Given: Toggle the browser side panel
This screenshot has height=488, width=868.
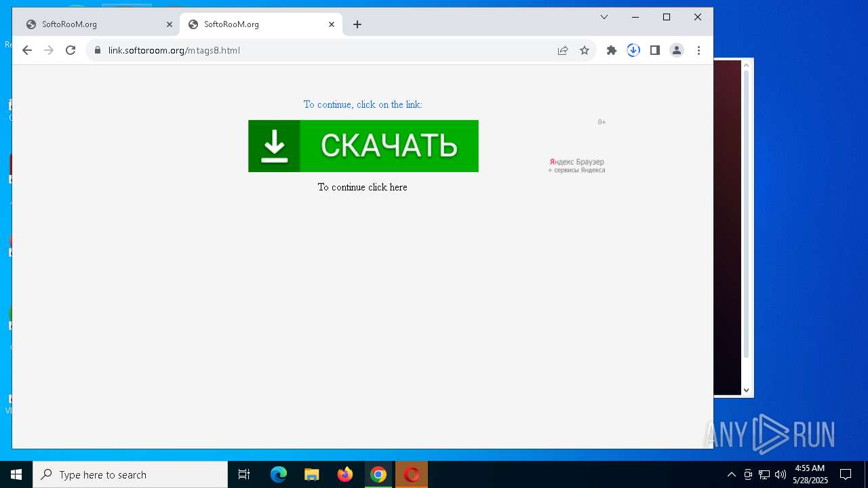Looking at the screenshot, I should (x=655, y=50).
